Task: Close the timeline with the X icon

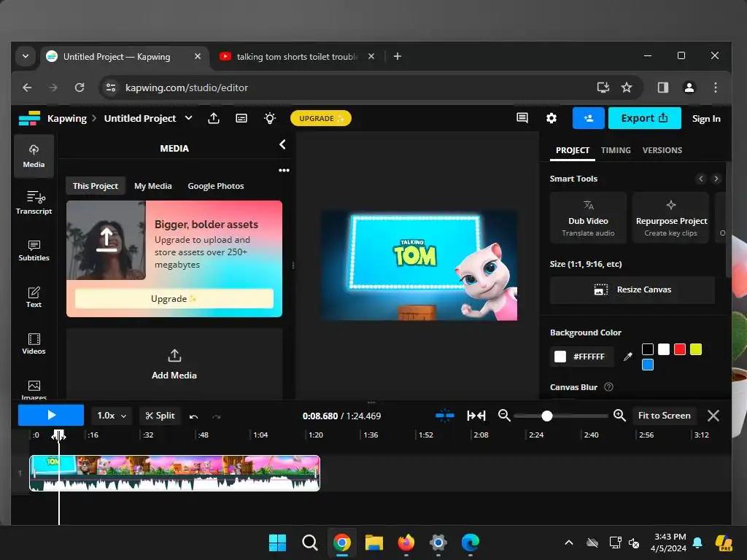Action: [713, 416]
